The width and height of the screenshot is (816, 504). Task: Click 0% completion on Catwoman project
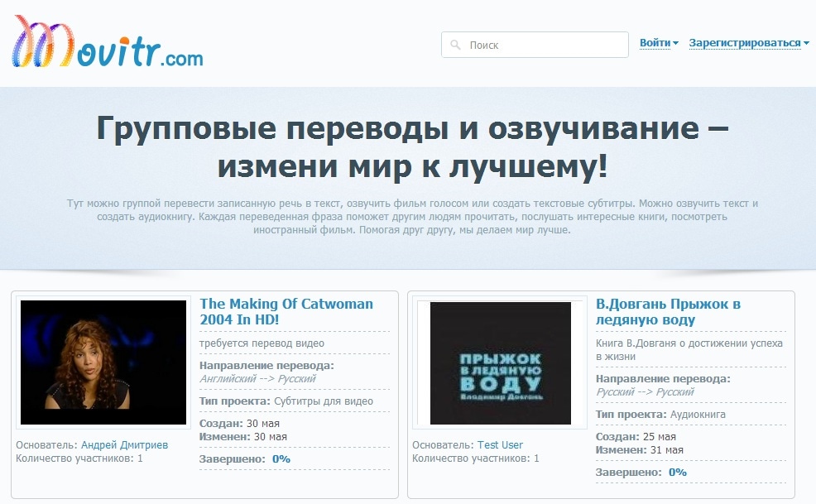click(x=281, y=458)
